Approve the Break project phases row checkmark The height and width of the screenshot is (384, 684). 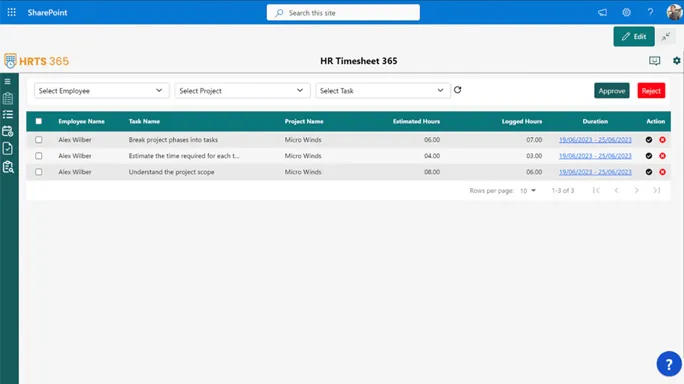point(649,140)
